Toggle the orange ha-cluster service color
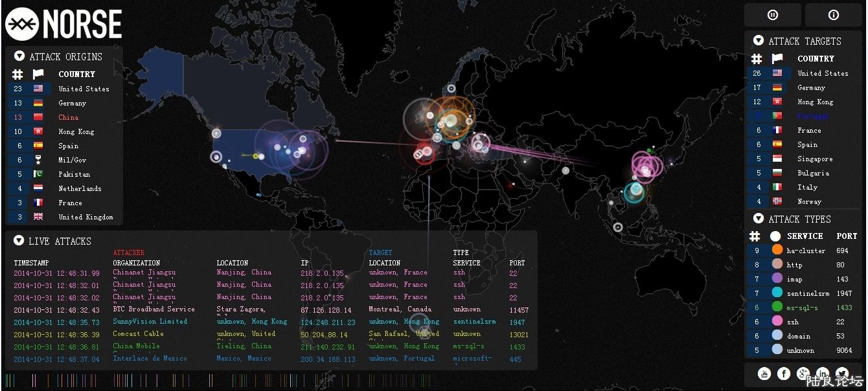The image size is (868, 391). 777,250
